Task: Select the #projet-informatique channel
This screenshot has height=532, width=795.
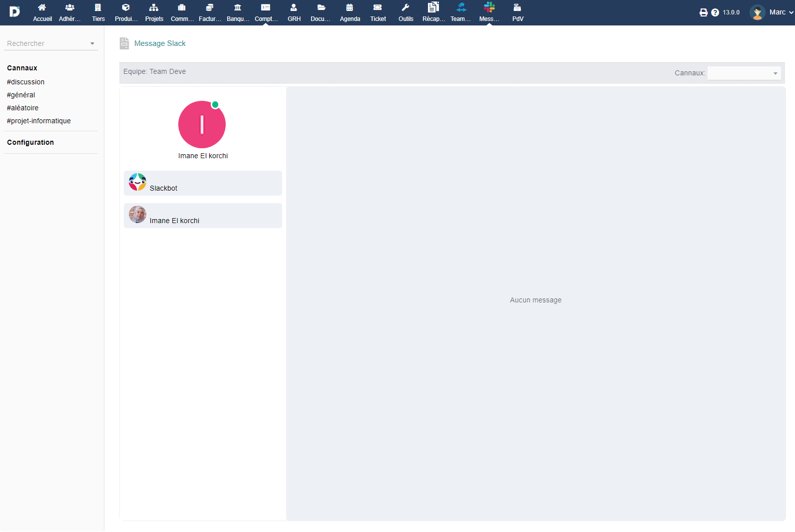Action: [39, 121]
